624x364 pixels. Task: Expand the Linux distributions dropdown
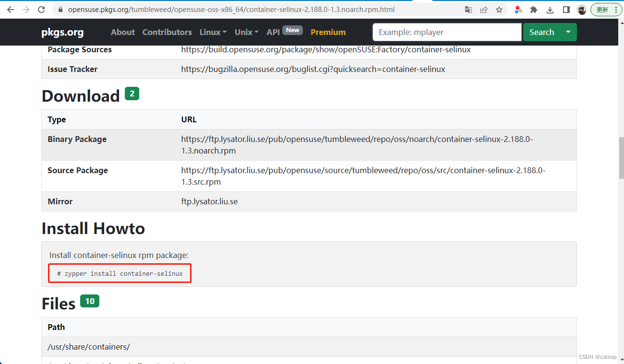[x=213, y=32]
